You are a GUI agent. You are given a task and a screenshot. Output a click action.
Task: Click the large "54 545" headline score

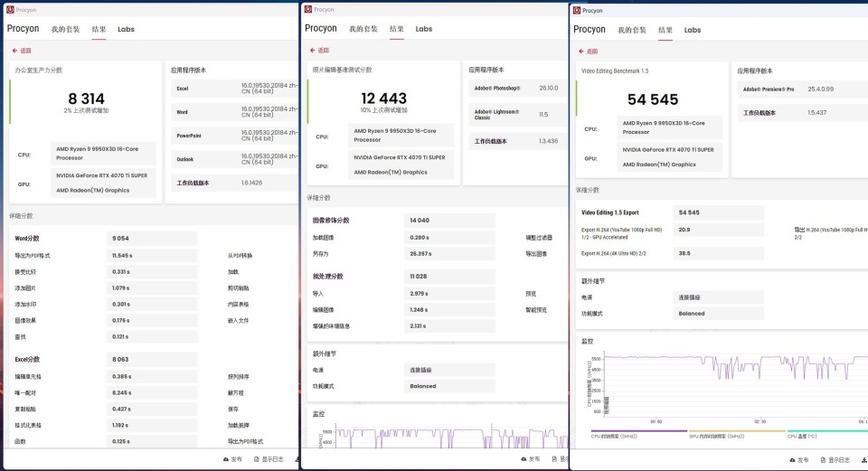pyautogui.click(x=653, y=99)
